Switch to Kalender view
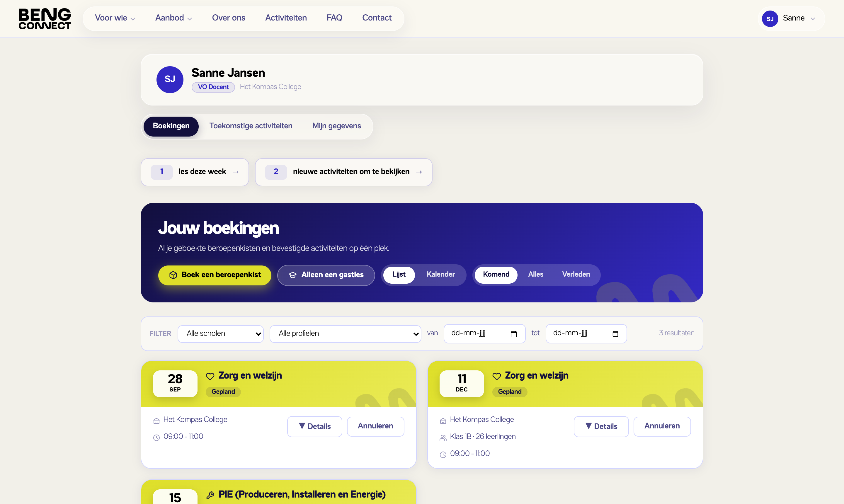 pos(440,274)
